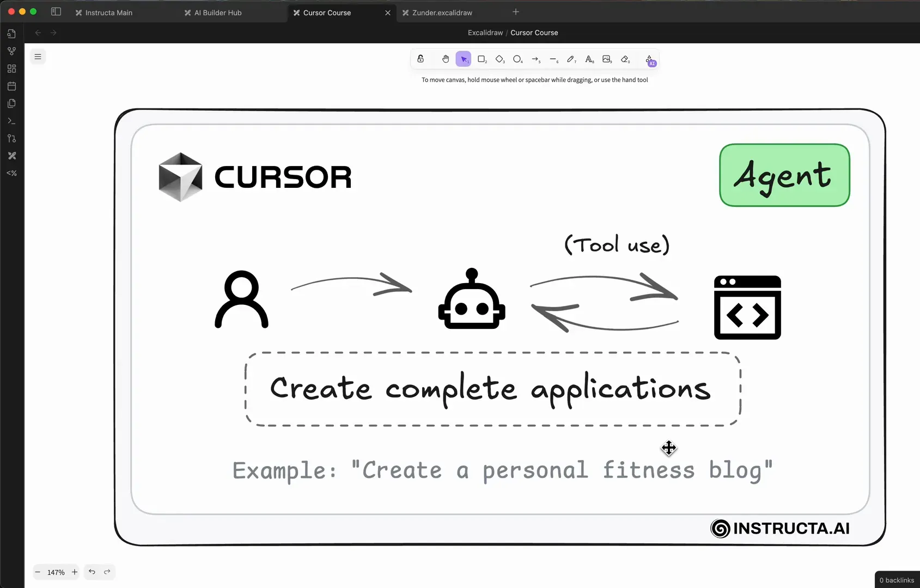
Task: Open the more shapes AI tools menu
Action: (x=650, y=60)
